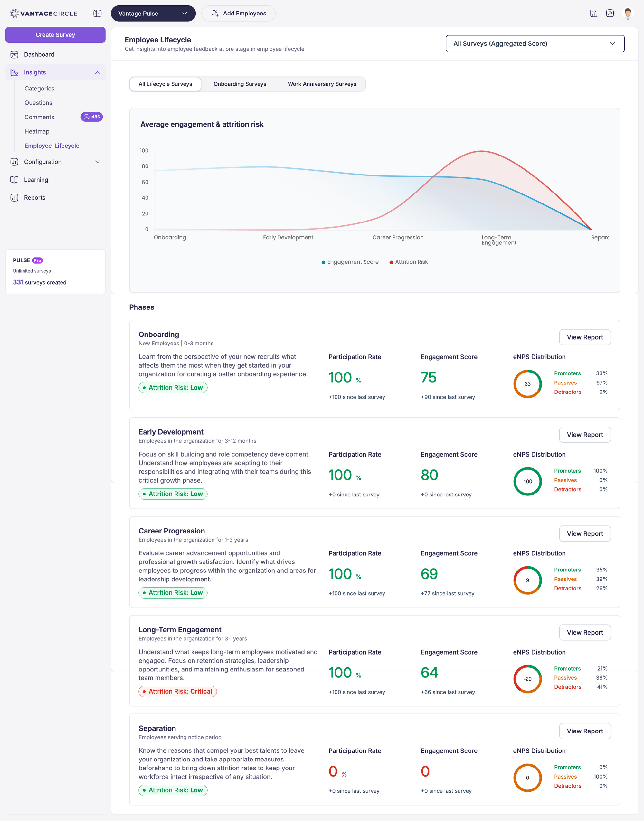The height and width of the screenshot is (821, 644).
Task: Select the Insights icon in the sidebar
Action: click(14, 72)
